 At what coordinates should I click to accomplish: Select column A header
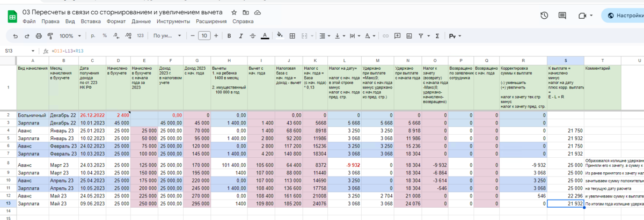pyautogui.click(x=33, y=60)
